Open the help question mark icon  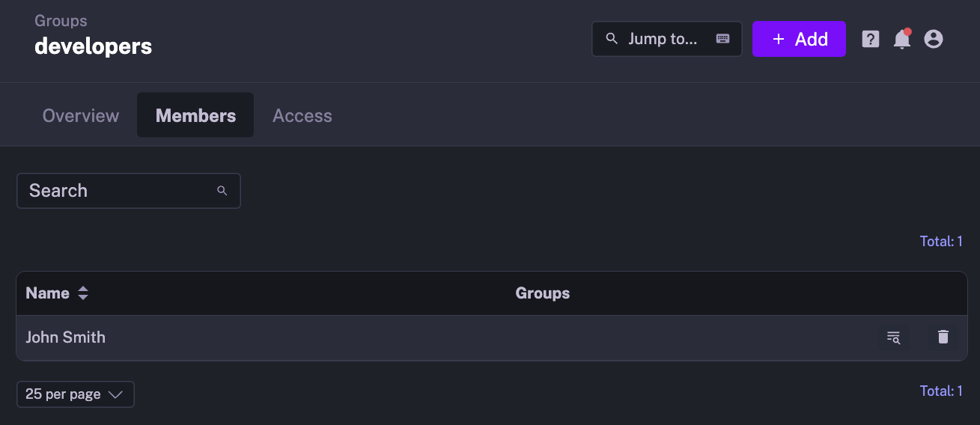[870, 39]
